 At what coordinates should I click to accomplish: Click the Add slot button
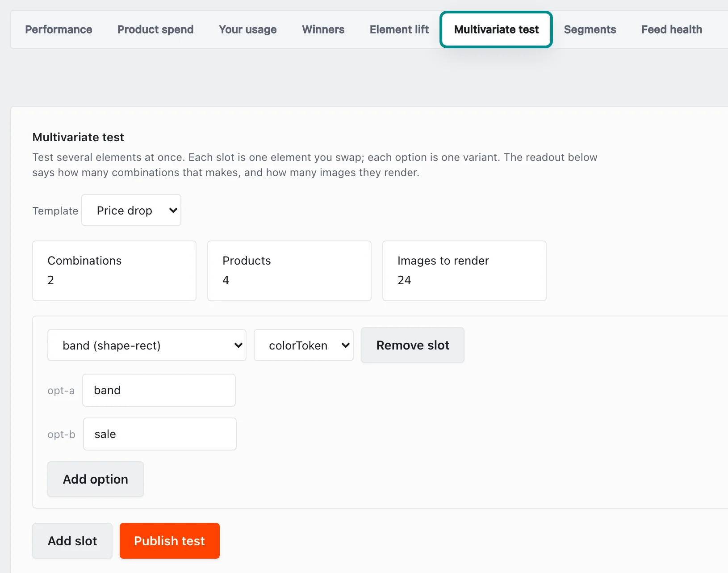pos(72,541)
